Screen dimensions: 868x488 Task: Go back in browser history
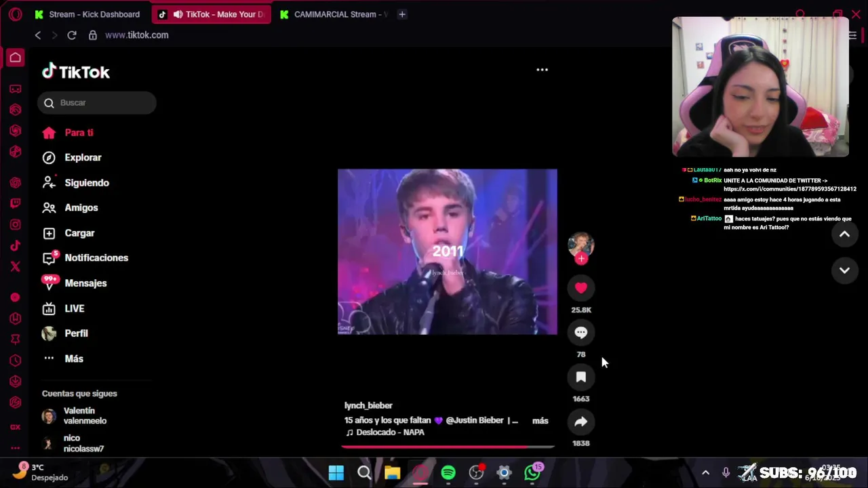(38, 35)
